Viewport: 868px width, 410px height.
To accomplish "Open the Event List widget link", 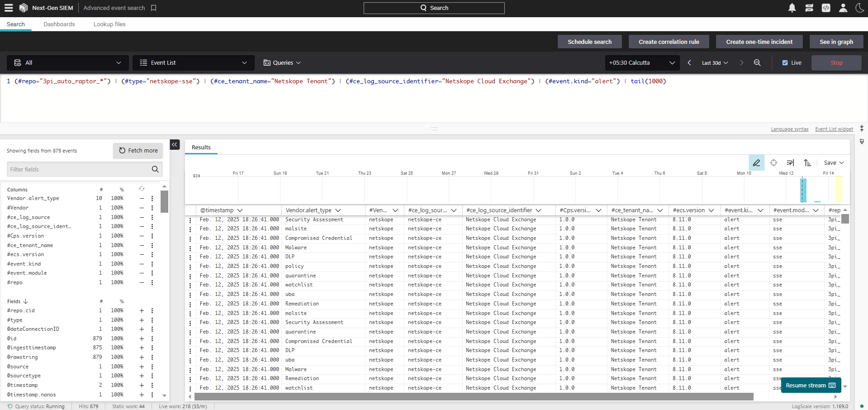I will point(834,129).
